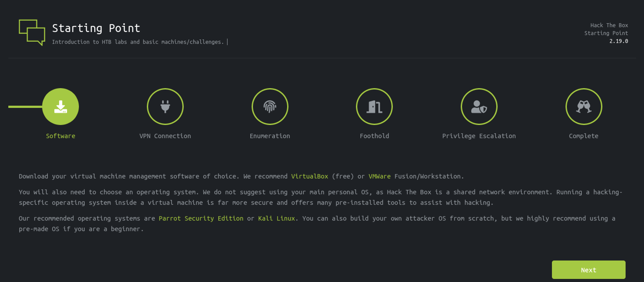Click the 'Hack The Box' header text
Image resolution: width=644 pixels, height=282 pixels.
(609, 25)
